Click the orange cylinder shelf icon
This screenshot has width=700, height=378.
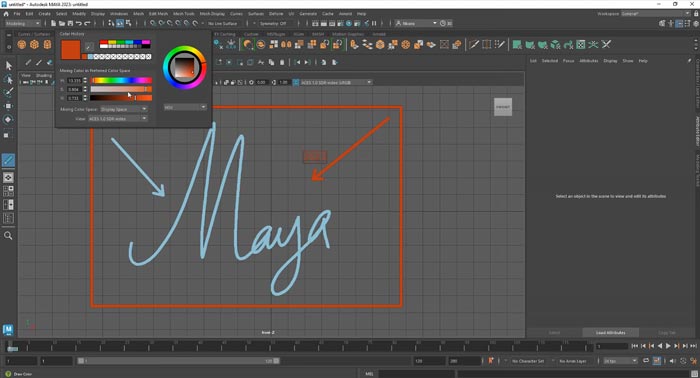[x=47, y=45]
